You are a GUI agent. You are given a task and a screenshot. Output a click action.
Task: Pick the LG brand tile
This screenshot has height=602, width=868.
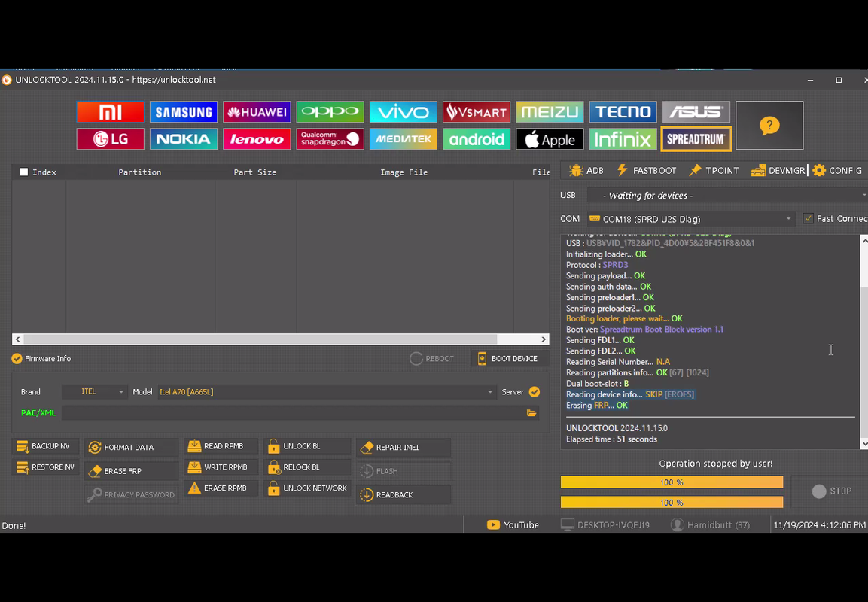pyautogui.click(x=110, y=139)
